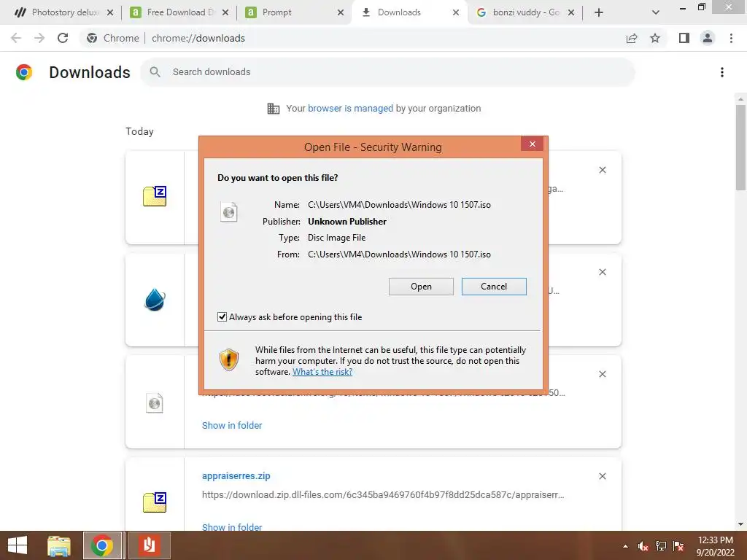Close the Open File Security Warning dialog
This screenshot has height=560, width=747.
coord(532,144)
